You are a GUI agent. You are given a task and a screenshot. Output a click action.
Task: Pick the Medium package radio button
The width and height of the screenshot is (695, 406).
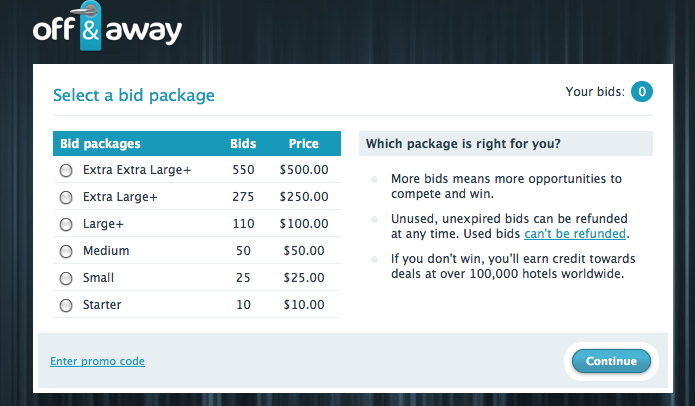point(66,251)
